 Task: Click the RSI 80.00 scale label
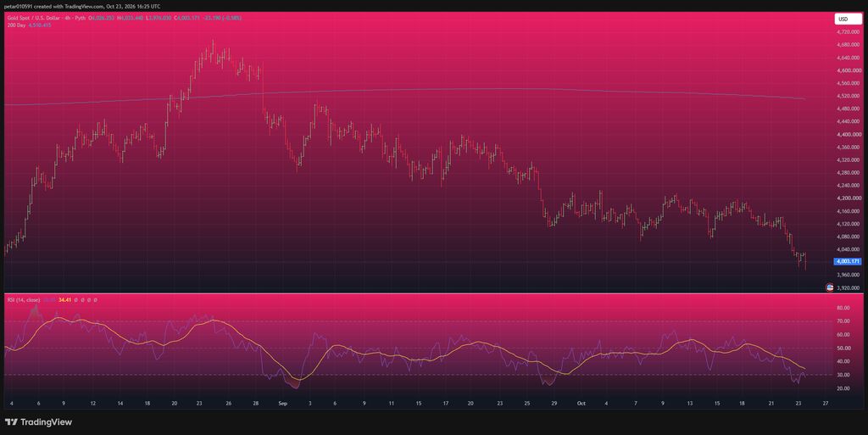(x=843, y=308)
